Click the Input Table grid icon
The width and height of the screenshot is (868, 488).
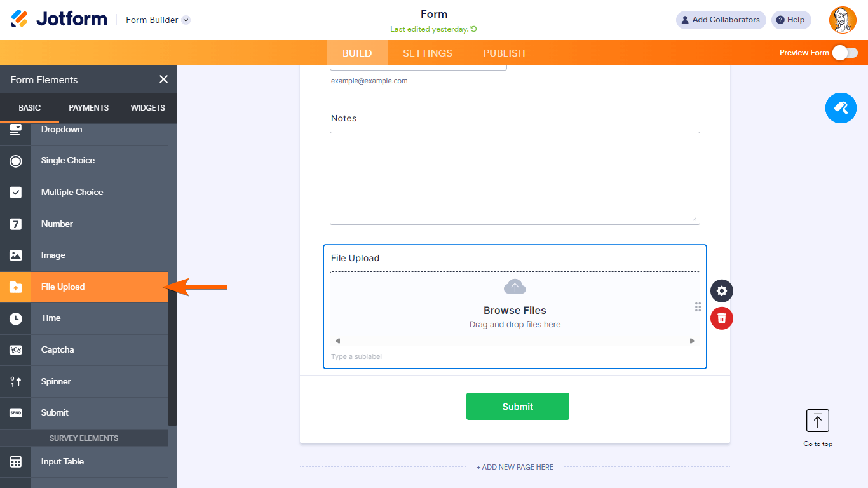pos(16,462)
